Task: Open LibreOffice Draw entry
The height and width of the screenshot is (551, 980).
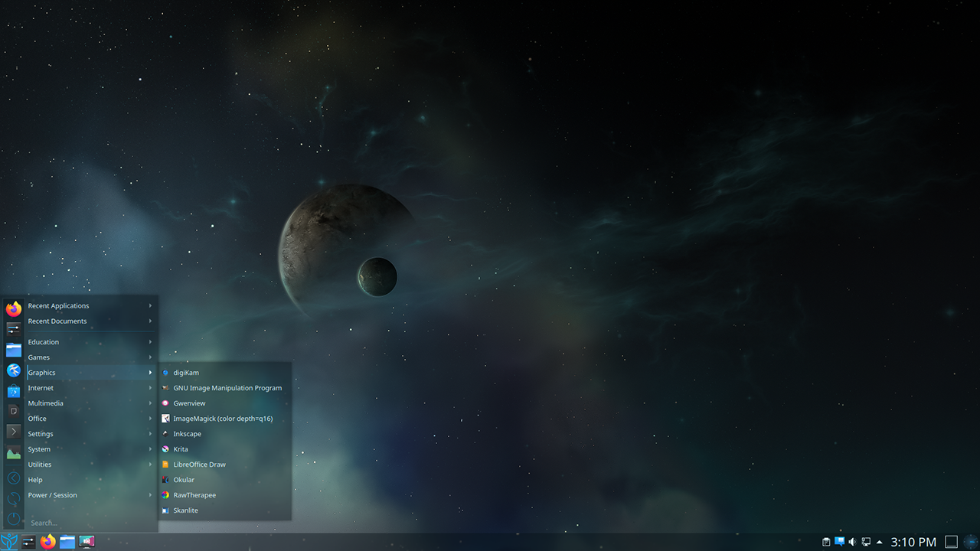Action: coord(225,465)
